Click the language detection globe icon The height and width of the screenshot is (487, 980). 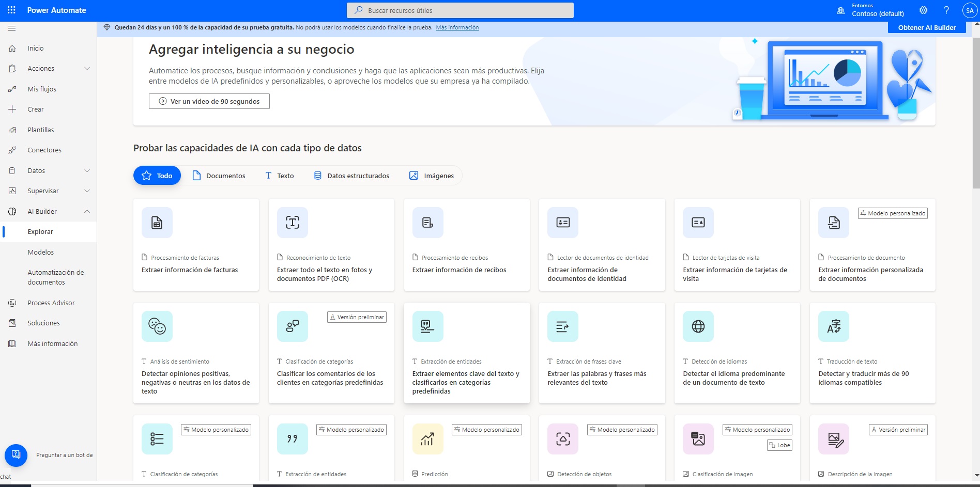coord(698,326)
